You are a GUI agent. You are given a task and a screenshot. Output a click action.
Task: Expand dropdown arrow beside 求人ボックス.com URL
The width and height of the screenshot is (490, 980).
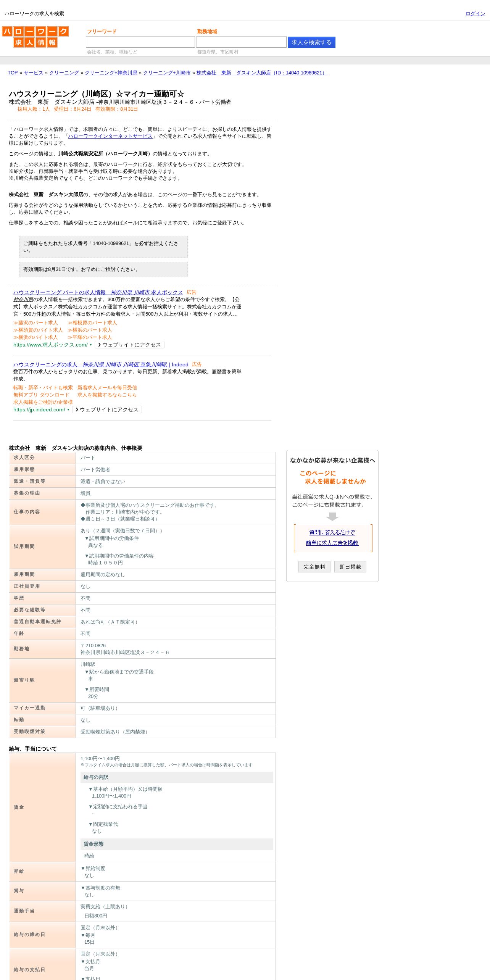point(91,345)
